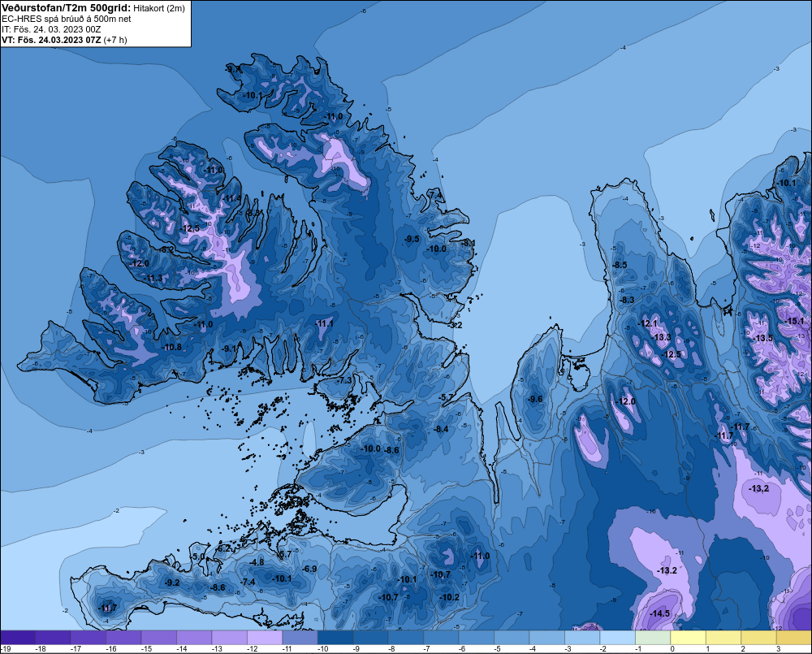
Task: Click the valid time 'VT: Fös. 24.03.2023 07Z'
Action: [51, 40]
